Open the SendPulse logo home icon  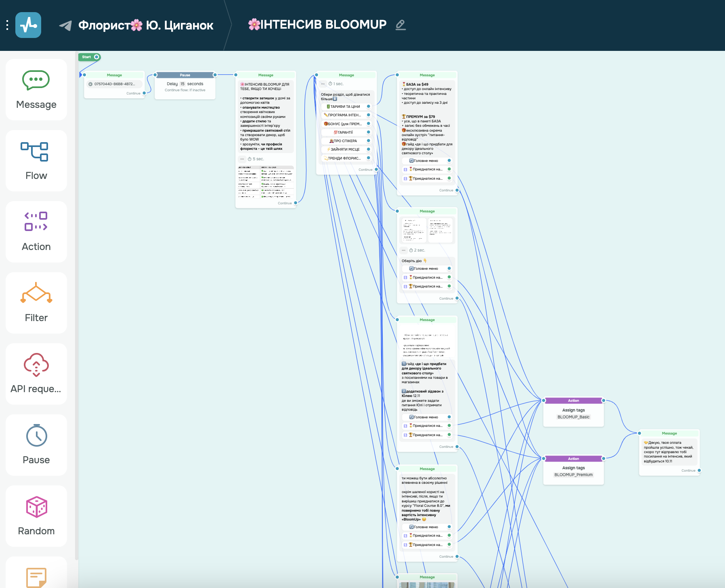[x=28, y=25]
